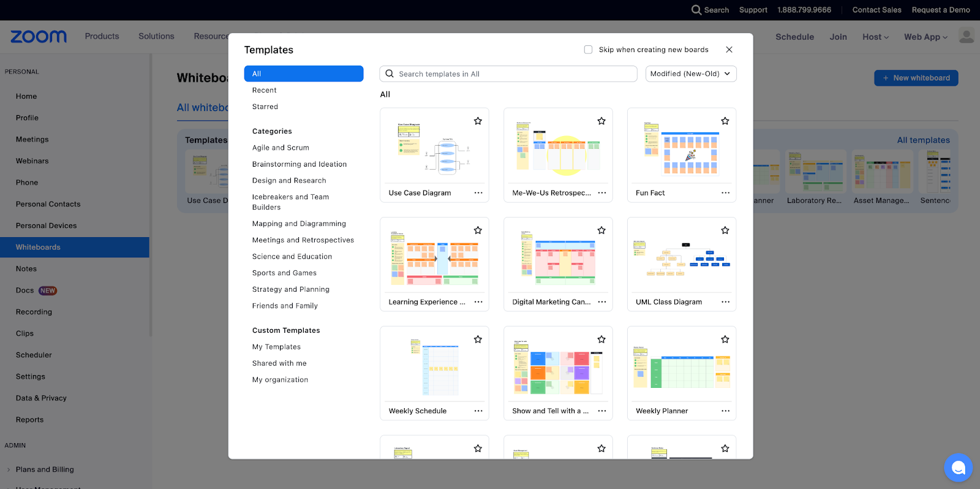
Task: Star the Show and Tell template
Action: (x=601, y=339)
